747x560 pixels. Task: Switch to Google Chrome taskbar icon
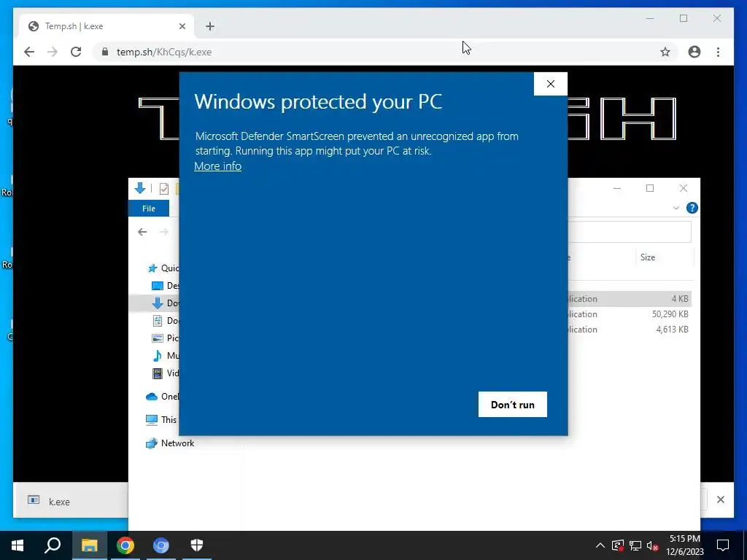point(125,545)
